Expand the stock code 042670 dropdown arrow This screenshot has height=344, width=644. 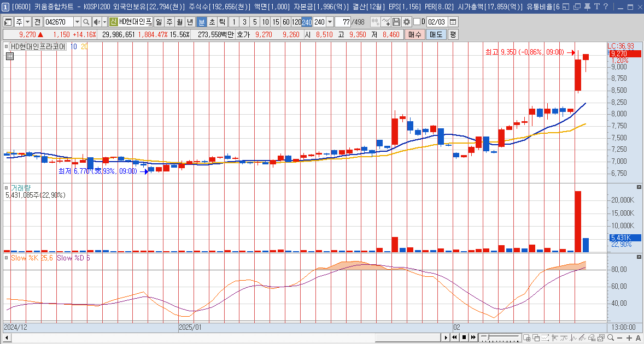(x=77, y=22)
